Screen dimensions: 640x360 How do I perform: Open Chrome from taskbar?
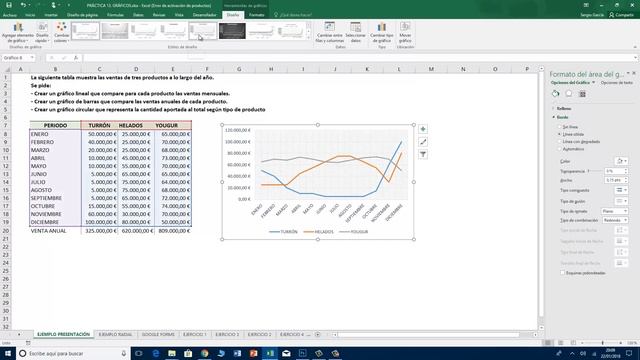(204, 353)
